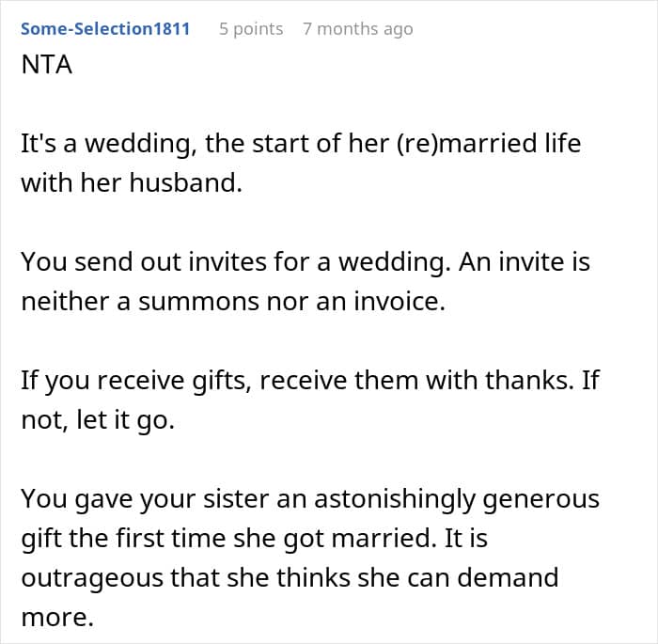Click the phrase 'If you receive gifts'

point(136,381)
